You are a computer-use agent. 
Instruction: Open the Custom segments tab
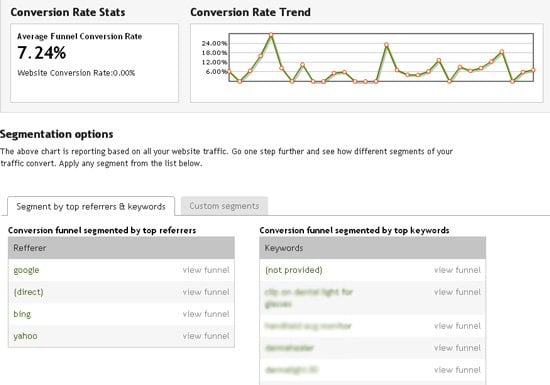pyautogui.click(x=224, y=206)
